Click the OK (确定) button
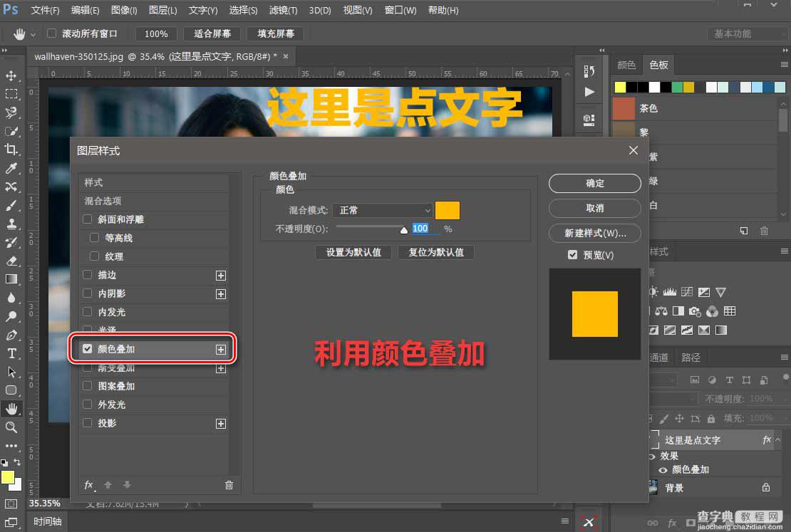This screenshot has width=791, height=532. [595, 183]
